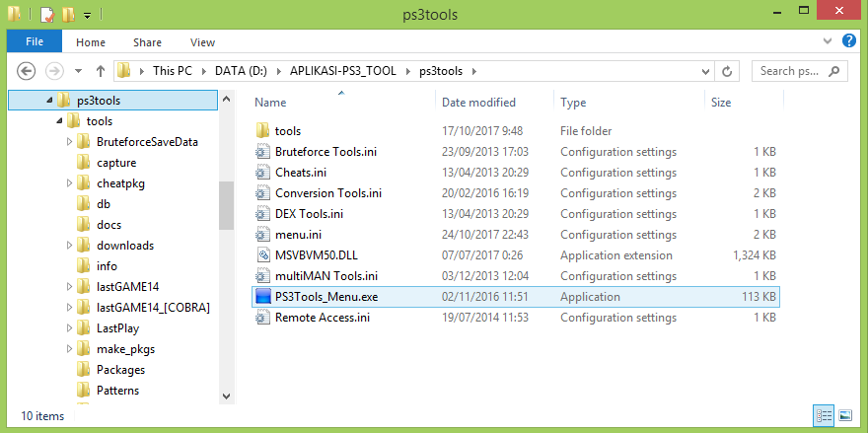The height and width of the screenshot is (433, 868).
Task: Expand the downloads tree node
Action: coord(69,246)
